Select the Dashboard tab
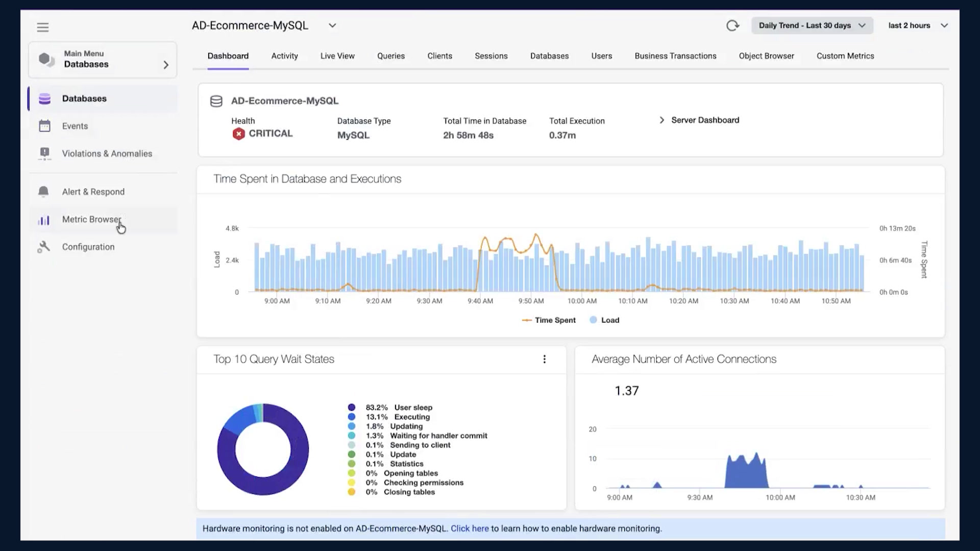The image size is (980, 551). click(228, 56)
